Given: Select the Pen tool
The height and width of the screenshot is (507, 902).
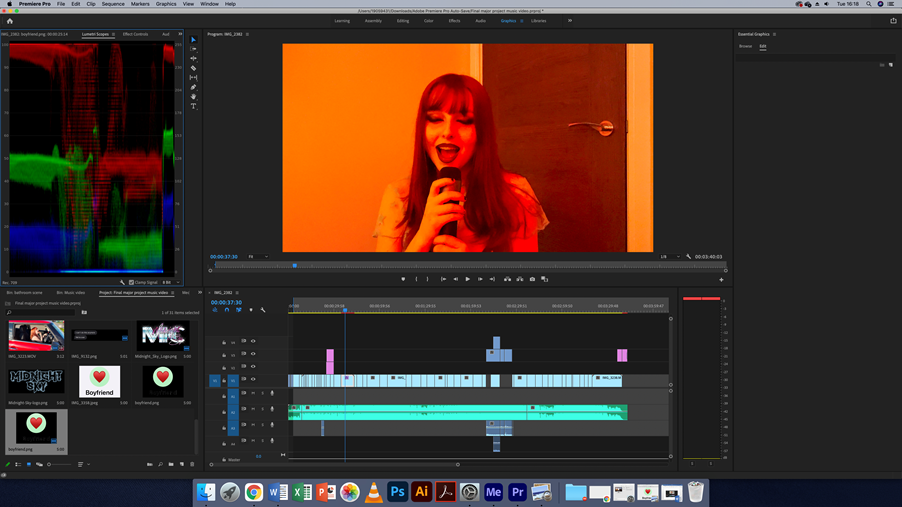Looking at the screenshot, I should point(194,87).
